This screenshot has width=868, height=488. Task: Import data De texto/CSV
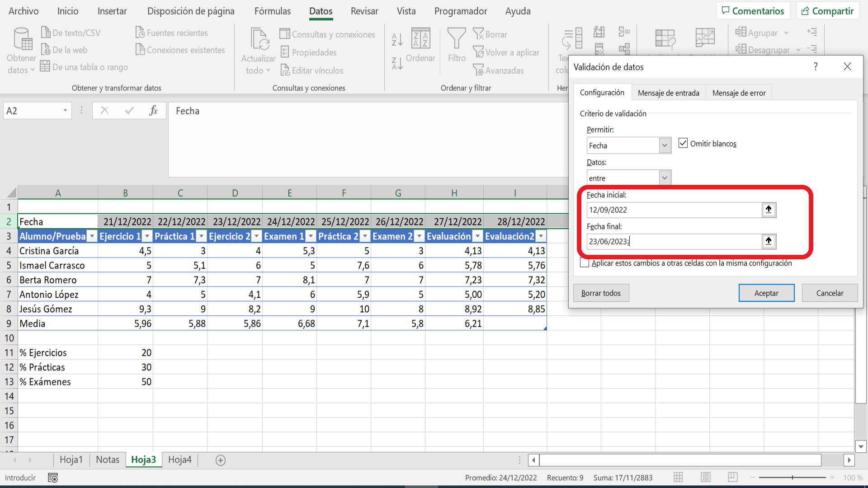(x=71, y=33)
